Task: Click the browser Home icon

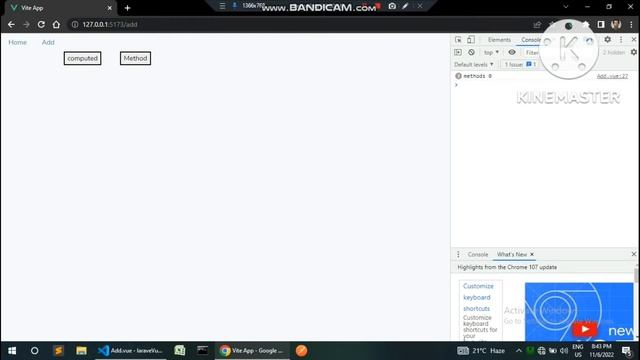Action: [x=56, y=24]
